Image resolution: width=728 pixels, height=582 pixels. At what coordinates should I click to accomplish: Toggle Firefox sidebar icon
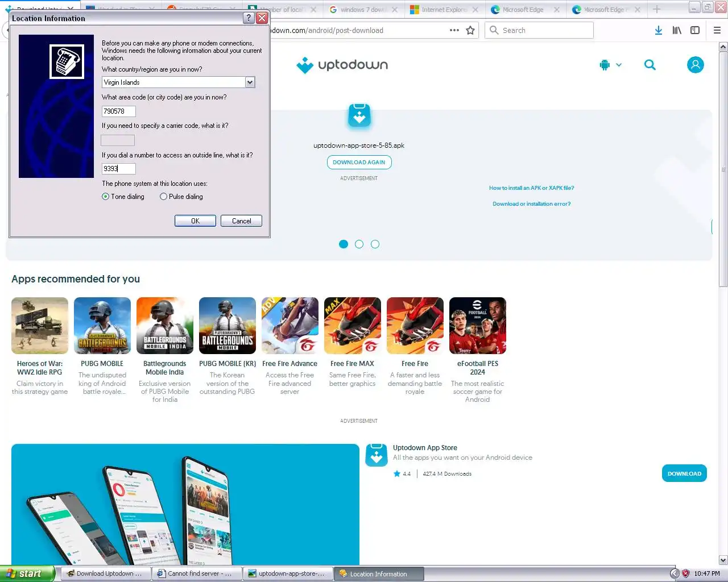[695, 30]
